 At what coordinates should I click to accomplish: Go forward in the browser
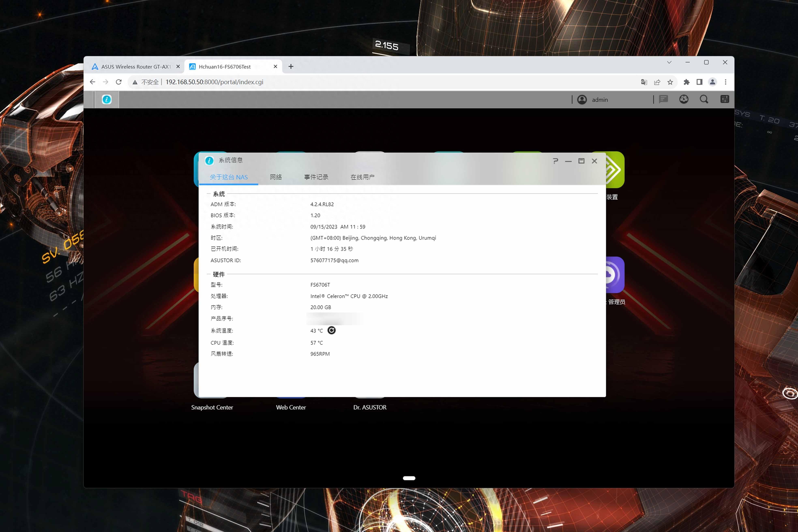coord(105,82)
